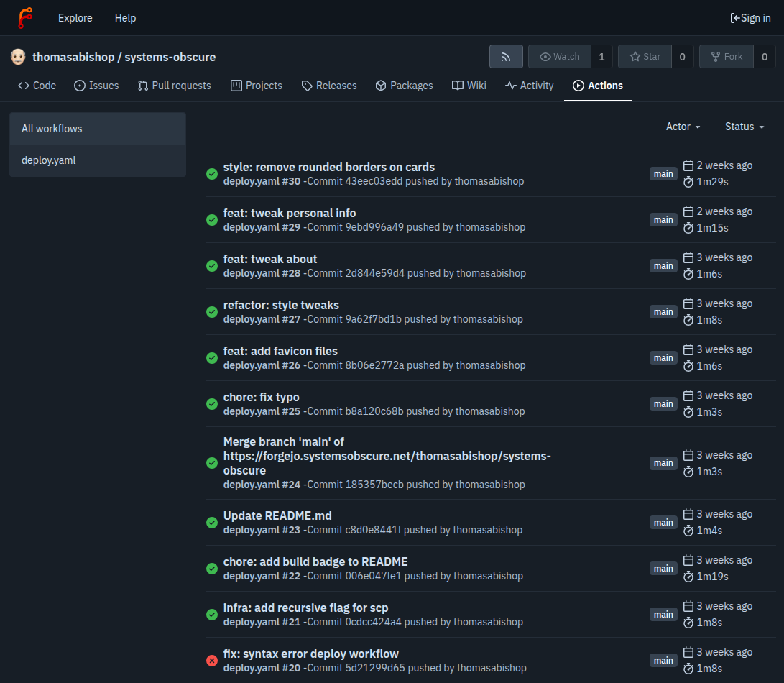
Task: Select deploy.yaml workflow in sidebar
Action: (x=49, y=160)
